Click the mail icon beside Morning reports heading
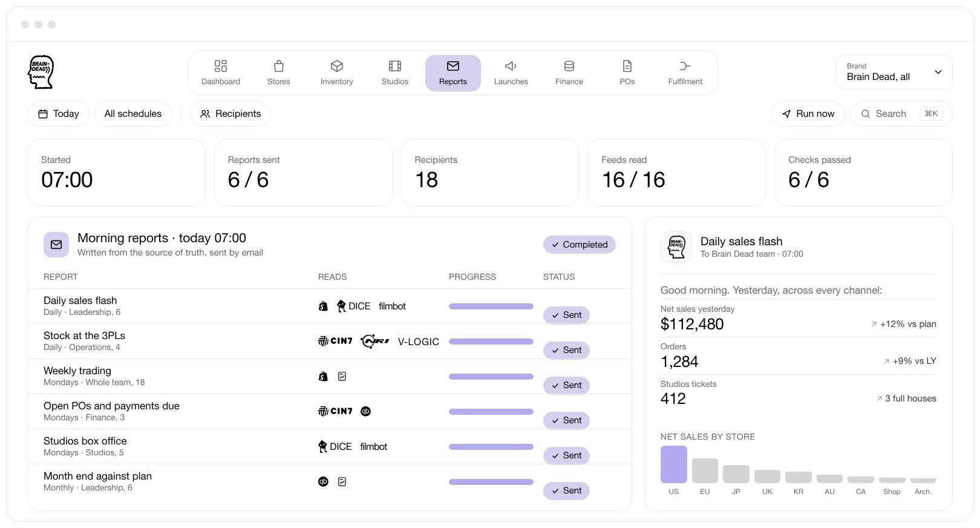 click(x=56, y=245)
